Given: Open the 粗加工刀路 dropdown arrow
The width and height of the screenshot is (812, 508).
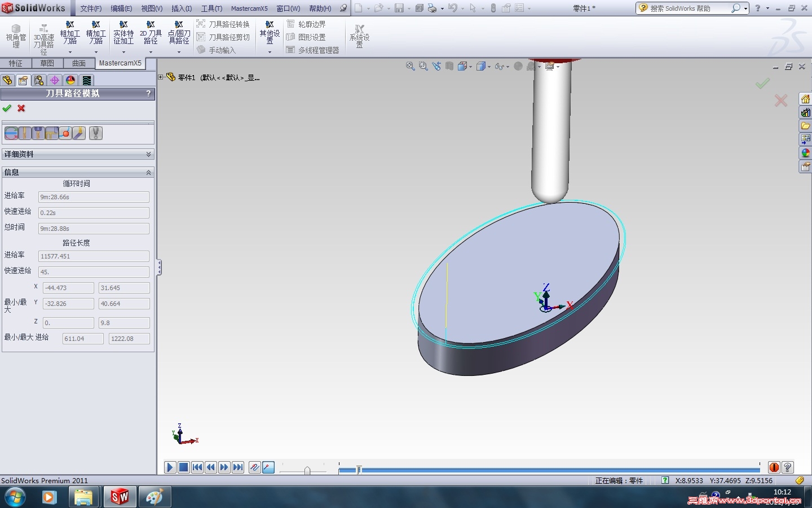Looking at the screenshot, I should point(70,52).
